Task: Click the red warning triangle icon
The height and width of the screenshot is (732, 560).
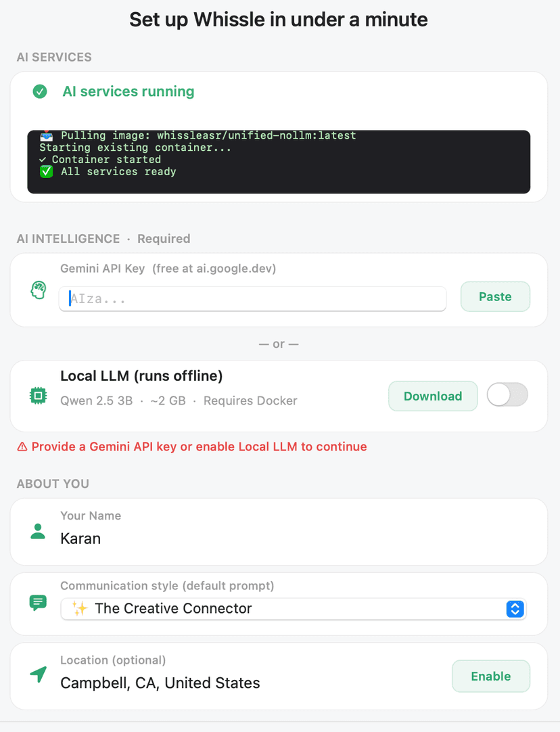Action: click(22, 447)
